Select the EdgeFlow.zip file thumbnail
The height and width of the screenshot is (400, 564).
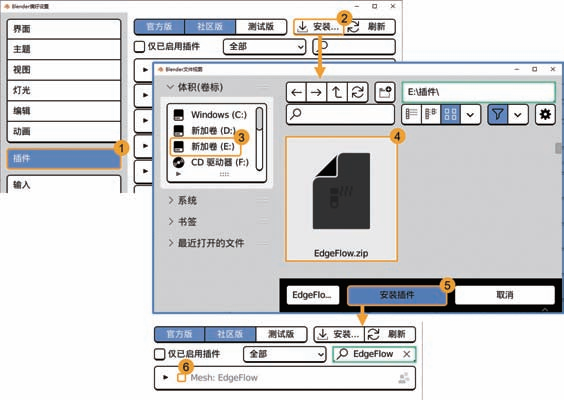click(341, 199)
